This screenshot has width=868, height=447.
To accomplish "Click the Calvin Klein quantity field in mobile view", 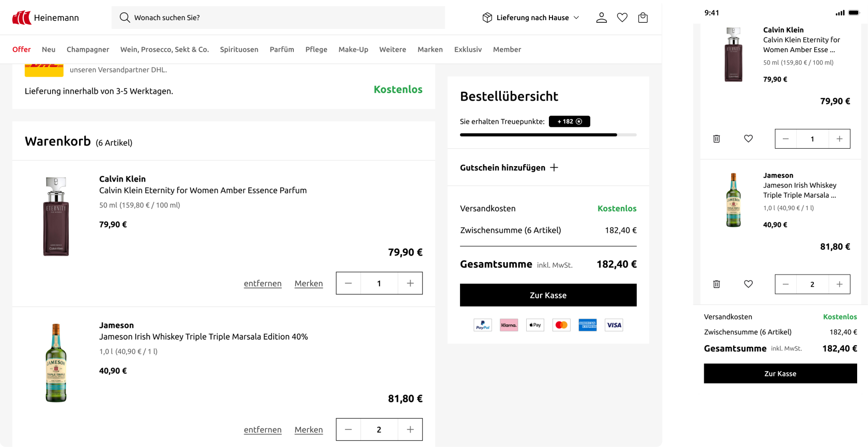I will pos(812,139).
